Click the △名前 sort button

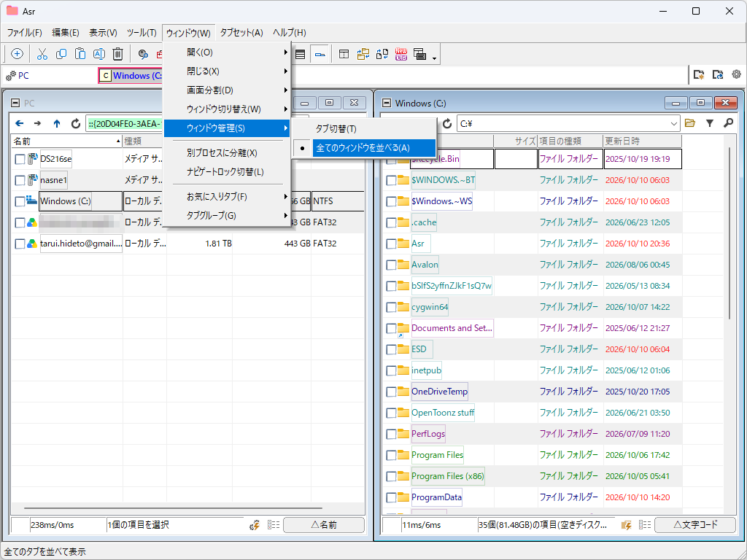pos(323,525)
